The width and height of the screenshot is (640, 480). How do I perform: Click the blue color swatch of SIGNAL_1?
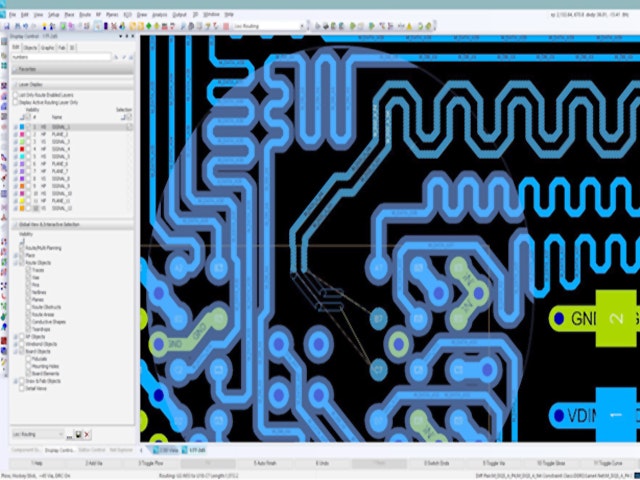[x=22, y=127]
